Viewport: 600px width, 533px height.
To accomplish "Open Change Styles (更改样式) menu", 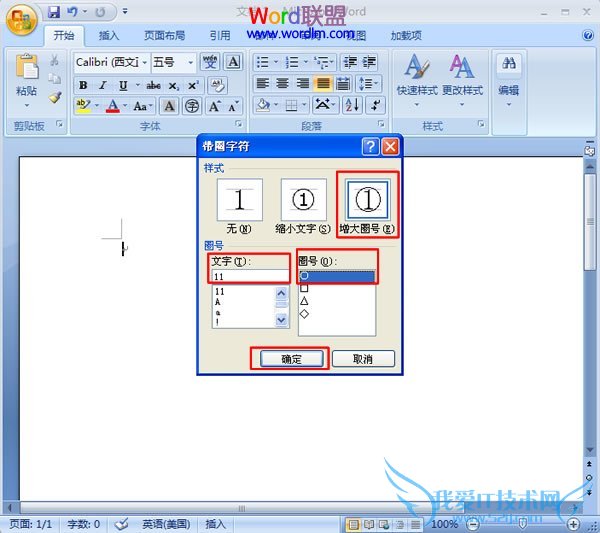I will click(x=462, y=80).
